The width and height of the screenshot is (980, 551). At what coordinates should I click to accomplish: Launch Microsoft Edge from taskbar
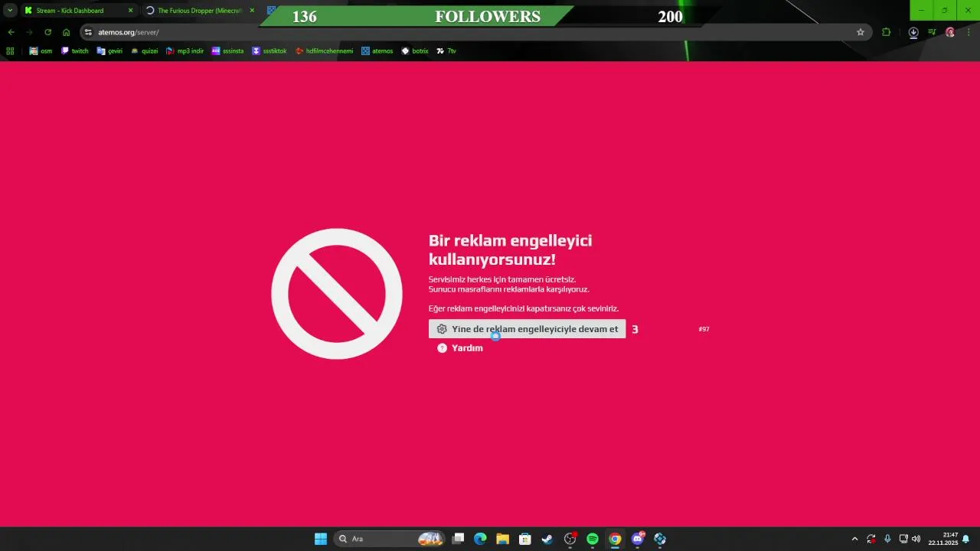tap(480, 539)
